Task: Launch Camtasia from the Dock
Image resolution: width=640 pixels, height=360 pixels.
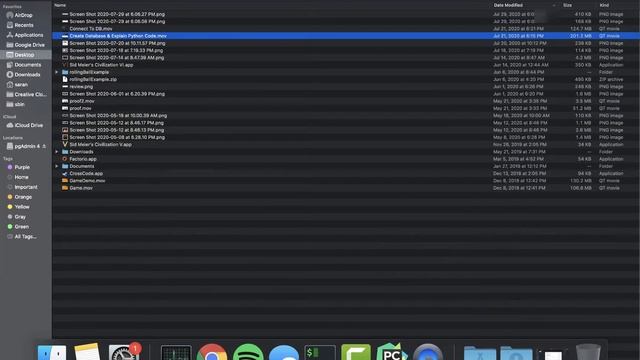Action: [356, 352]
